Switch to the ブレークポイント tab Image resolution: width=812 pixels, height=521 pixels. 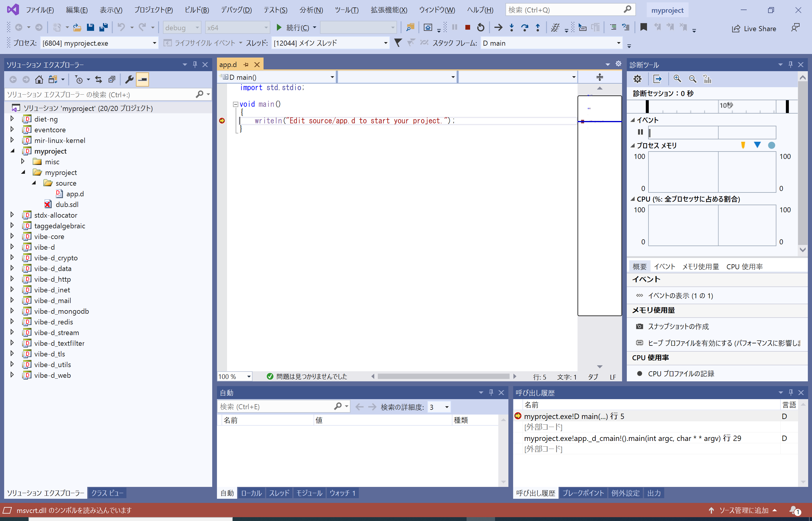[583, 493]
